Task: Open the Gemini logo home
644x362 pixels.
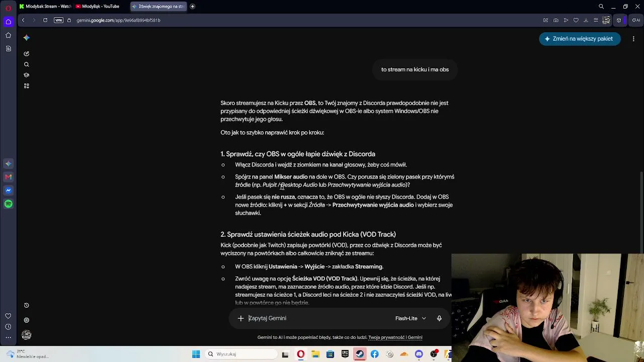Action: [26, 38]
